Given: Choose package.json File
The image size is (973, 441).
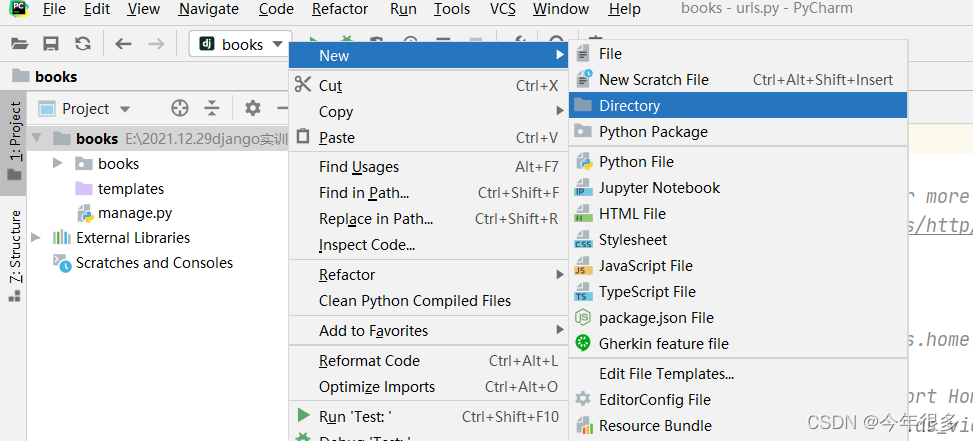Looking at the screenshot, I should click(x=738, y=318).
